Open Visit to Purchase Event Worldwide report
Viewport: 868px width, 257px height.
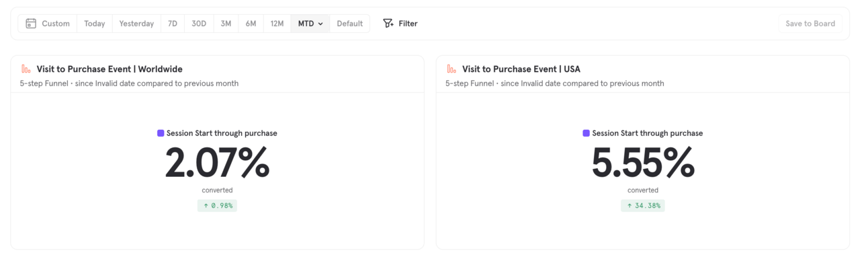[110, 69]
